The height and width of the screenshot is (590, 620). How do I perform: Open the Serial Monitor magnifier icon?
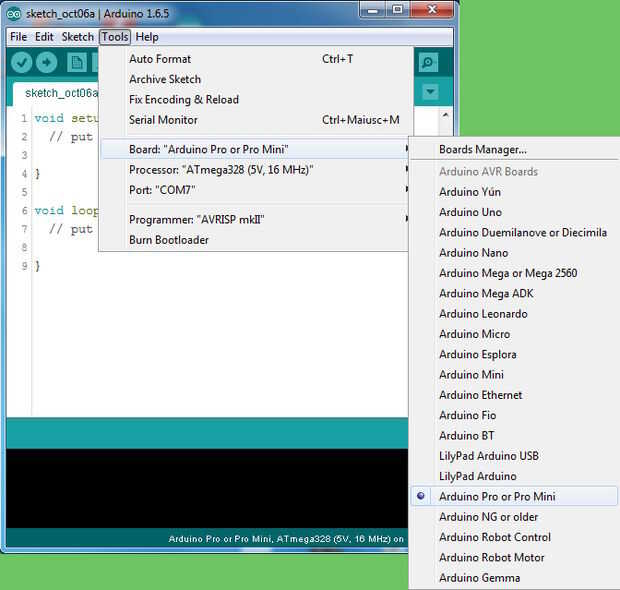pos(428,62)
